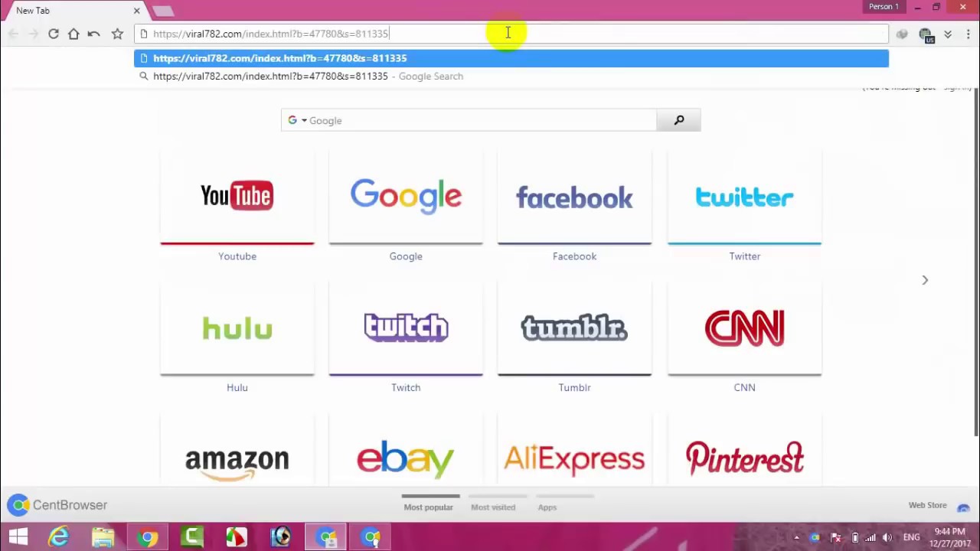Open the Twitch tile
The height and width of the screenshot is (551, 980).
[x=406, y=329]
